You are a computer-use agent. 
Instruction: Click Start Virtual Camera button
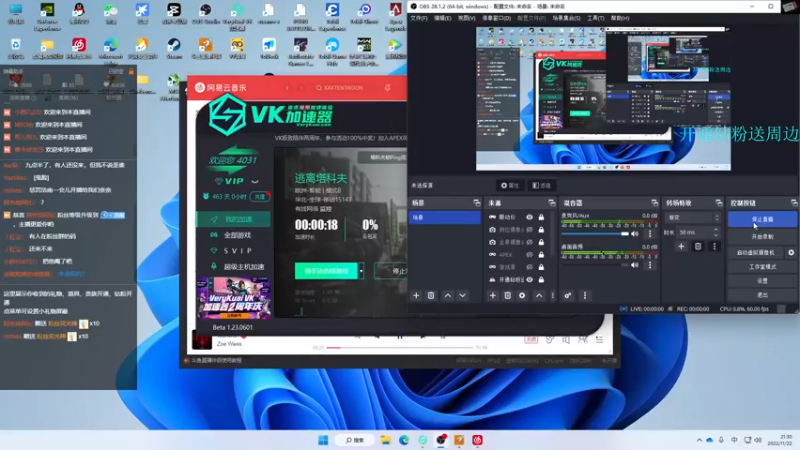(x=756, y=253)
